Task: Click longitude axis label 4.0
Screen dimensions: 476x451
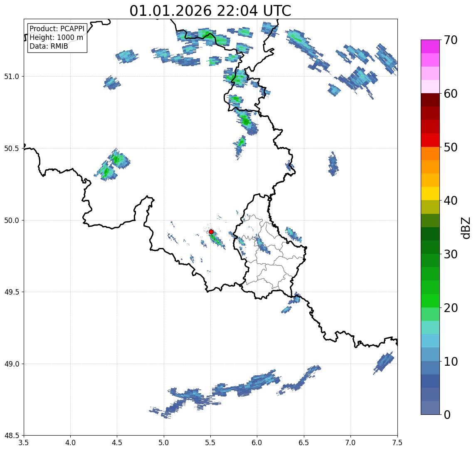Action: coord(70,443)
